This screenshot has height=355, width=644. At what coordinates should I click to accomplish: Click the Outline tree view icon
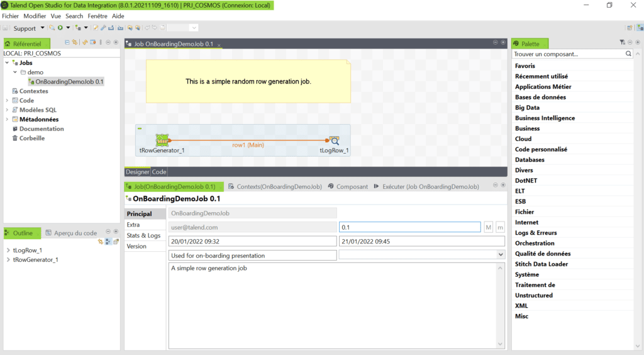coord(108,242)
